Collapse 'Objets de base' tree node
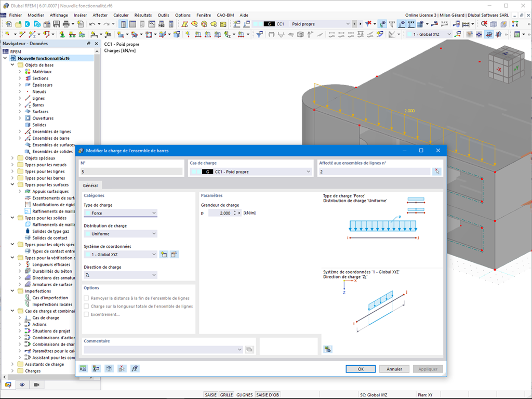Viewport: 532px width, 399px height. 12,65
